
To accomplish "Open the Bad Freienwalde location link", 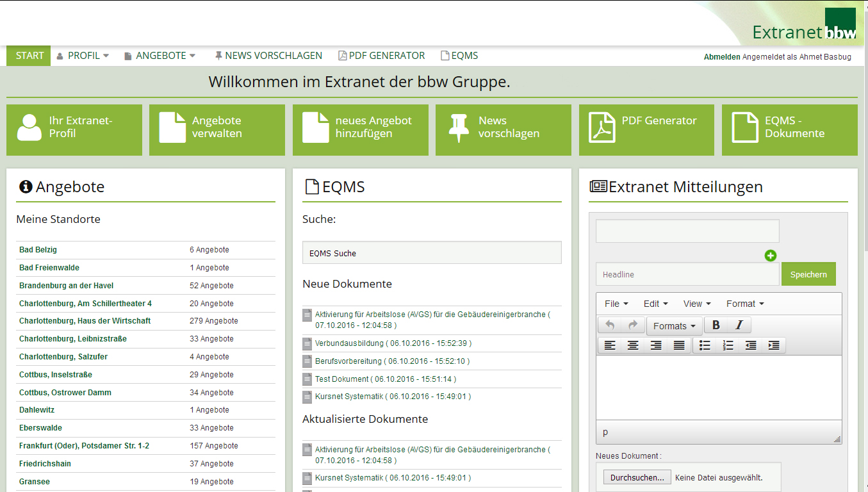I will tap(49, 268).
